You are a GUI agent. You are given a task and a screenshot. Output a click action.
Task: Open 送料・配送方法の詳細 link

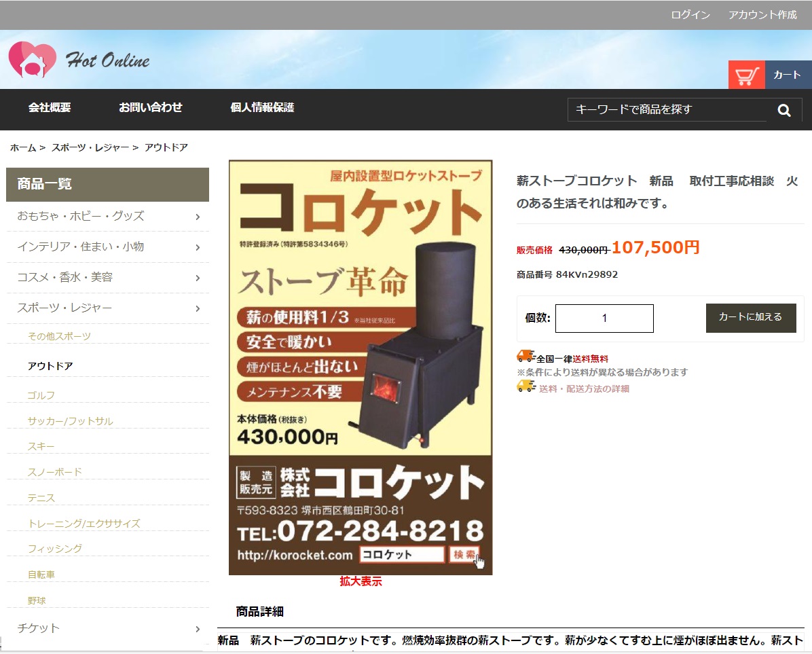584,389
